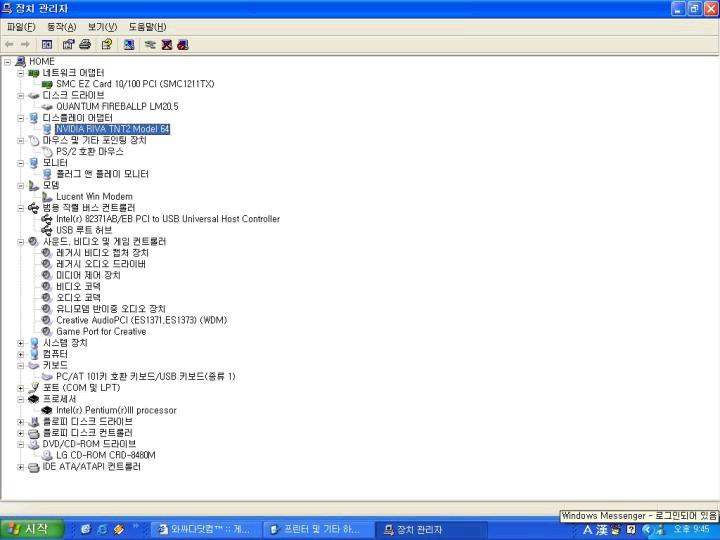Click the Windows Messenger tray icon

(x=661, y=529)
